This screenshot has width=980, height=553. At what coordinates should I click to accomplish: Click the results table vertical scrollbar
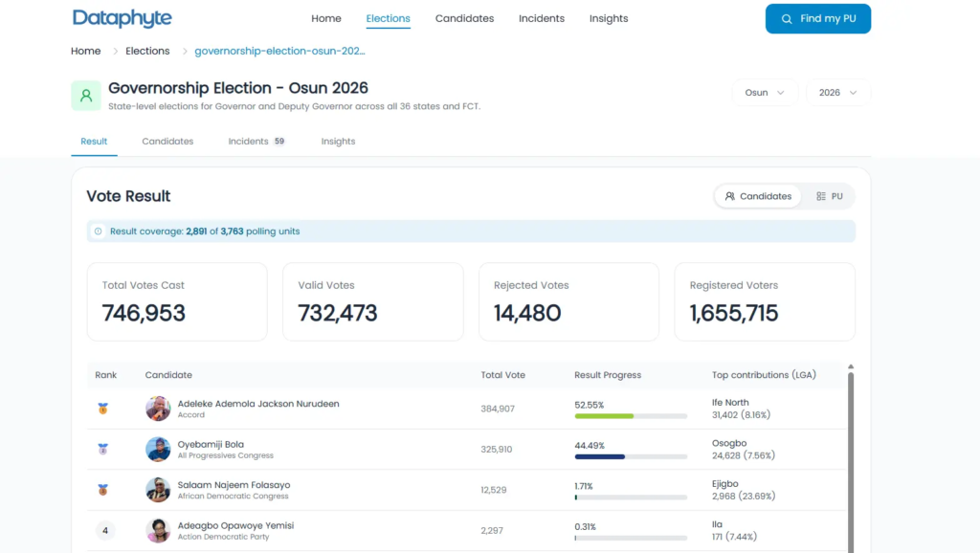[851, 462]
